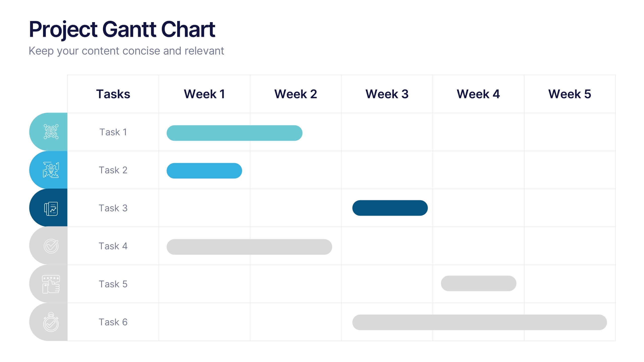Screen dimensions: 644x362
Task: Select the Task 6 row label
Action: 113,322
